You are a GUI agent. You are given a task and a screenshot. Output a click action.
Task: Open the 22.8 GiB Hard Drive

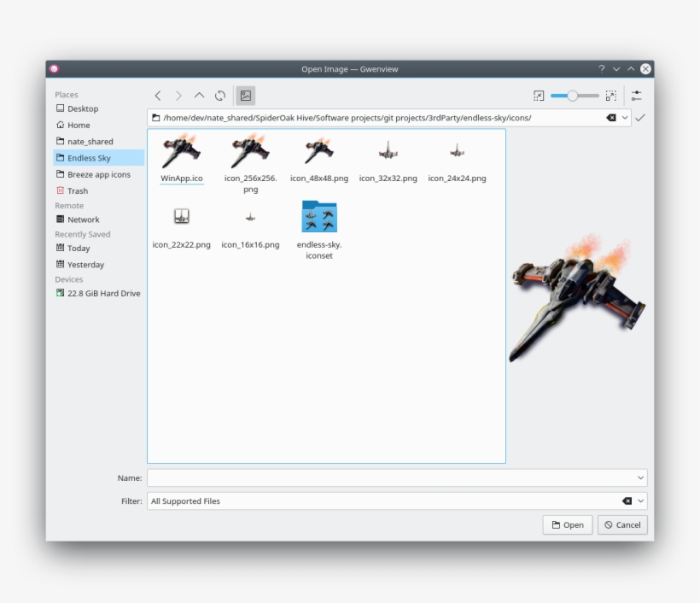pyautogui.click(x=99, y=293)
